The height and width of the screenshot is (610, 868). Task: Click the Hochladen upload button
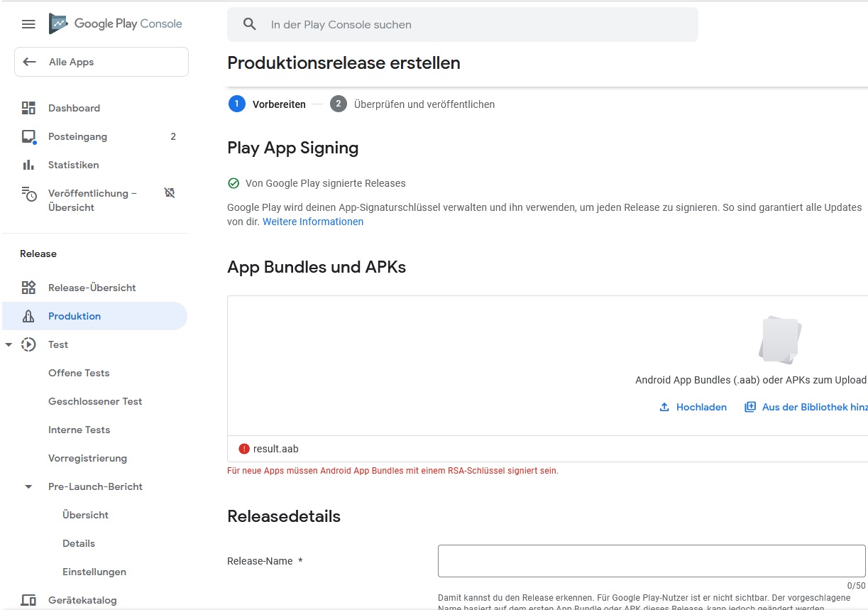click(x=693, y=407)
